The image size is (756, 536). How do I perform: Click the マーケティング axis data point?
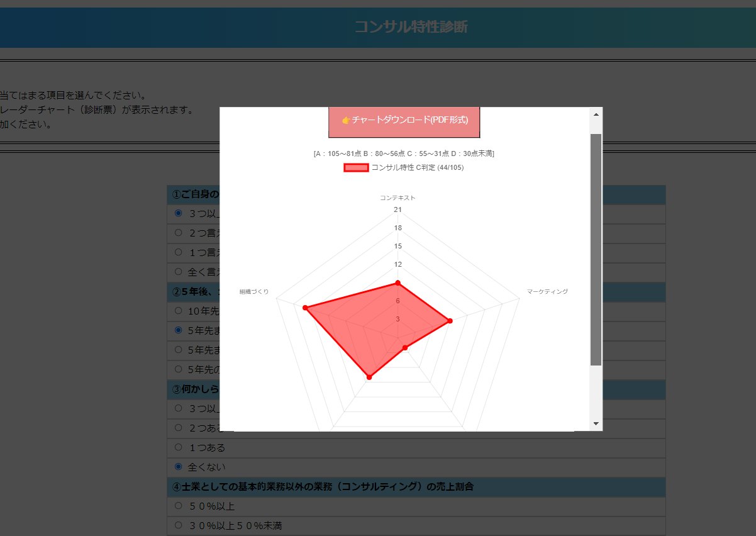[449, 321]
